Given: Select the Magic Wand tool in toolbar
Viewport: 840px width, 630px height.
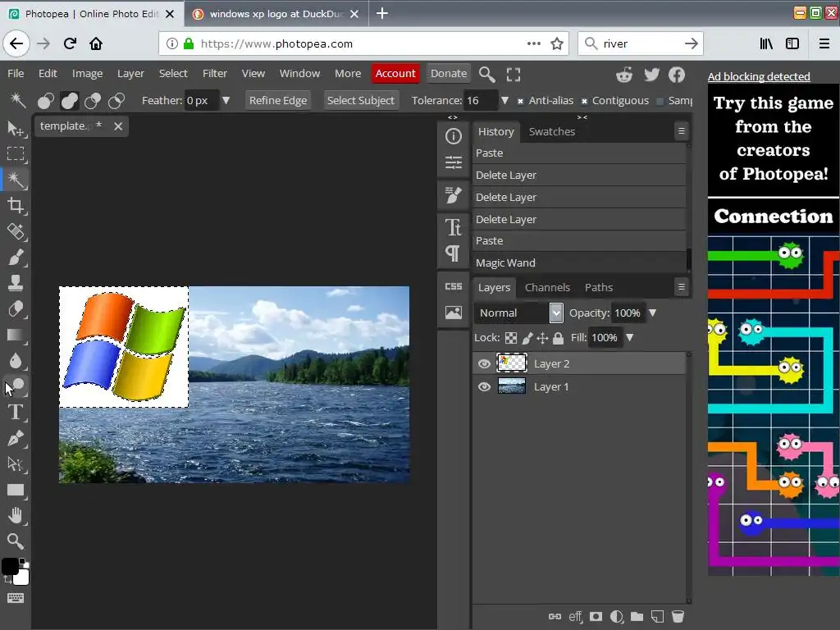Looking at the screenshot, I should [15, 180].
